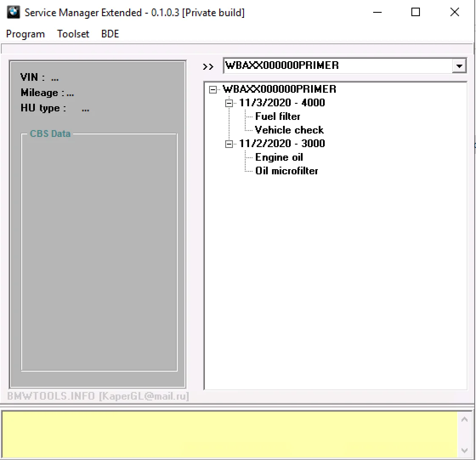Collapse the 11/3/2020 - 4000 service entry
The image size is (476, 460).
click(230, 102)
